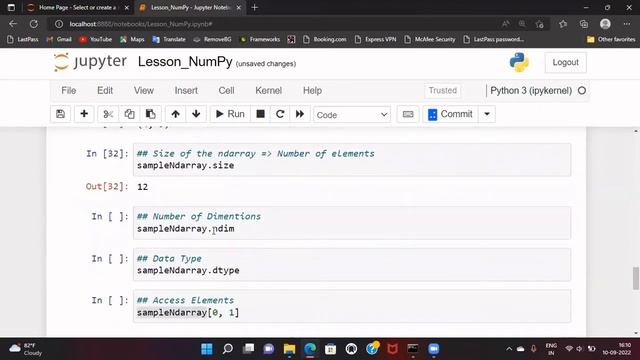Restart the kernel icon
The image size is (640, 360).
pos(280,114)
